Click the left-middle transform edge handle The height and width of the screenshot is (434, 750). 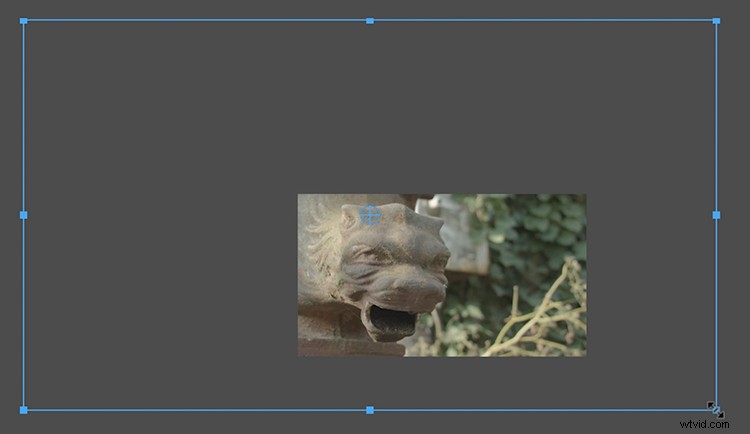[23, 215]
